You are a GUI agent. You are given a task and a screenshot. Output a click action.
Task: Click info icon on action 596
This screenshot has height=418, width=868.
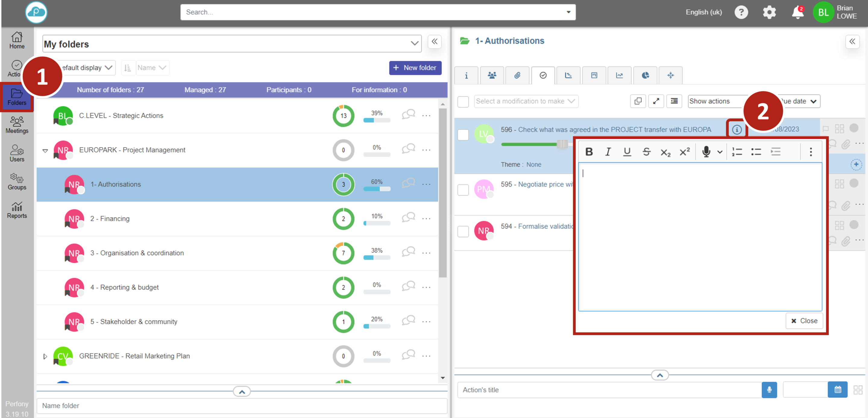pos(737,129)
